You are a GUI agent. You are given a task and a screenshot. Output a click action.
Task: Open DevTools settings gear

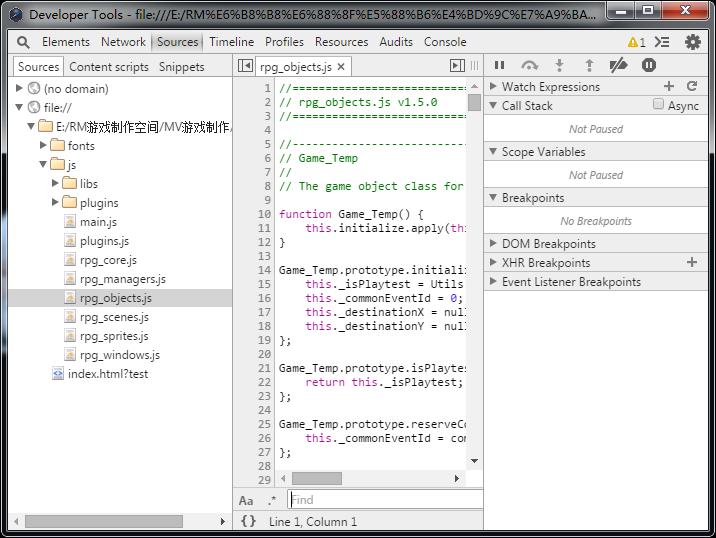pos(692,42)
